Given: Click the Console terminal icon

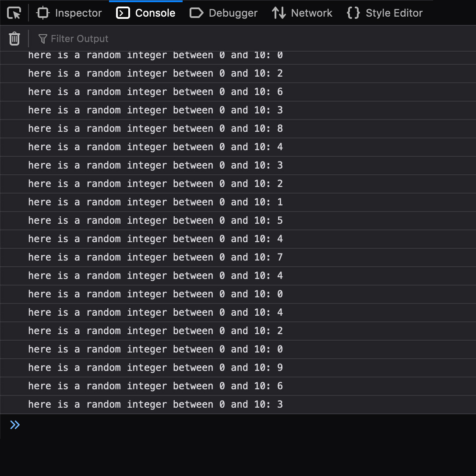Looking at the screenshot, I should [123, 13].
